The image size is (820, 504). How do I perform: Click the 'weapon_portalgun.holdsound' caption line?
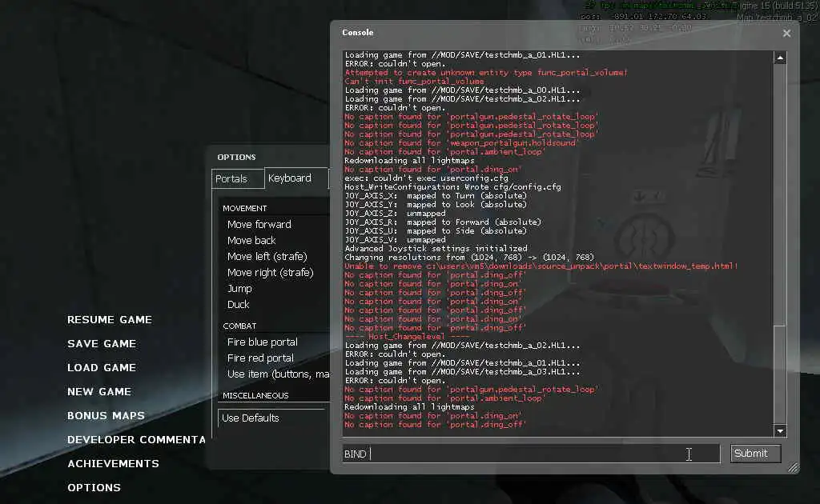click(461, 143)
